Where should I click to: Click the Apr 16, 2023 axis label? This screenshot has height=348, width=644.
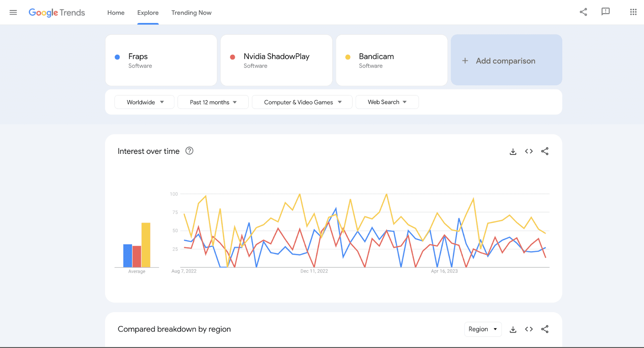(x=444, y=271)
